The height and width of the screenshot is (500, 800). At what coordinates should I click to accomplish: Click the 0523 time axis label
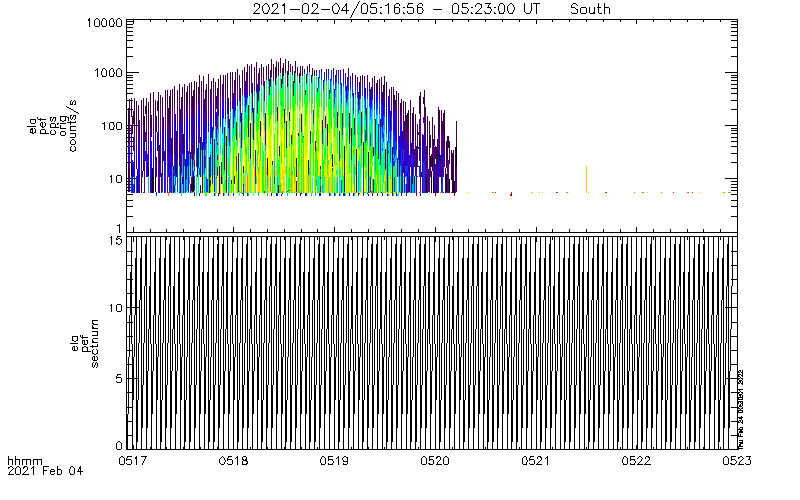737,461
